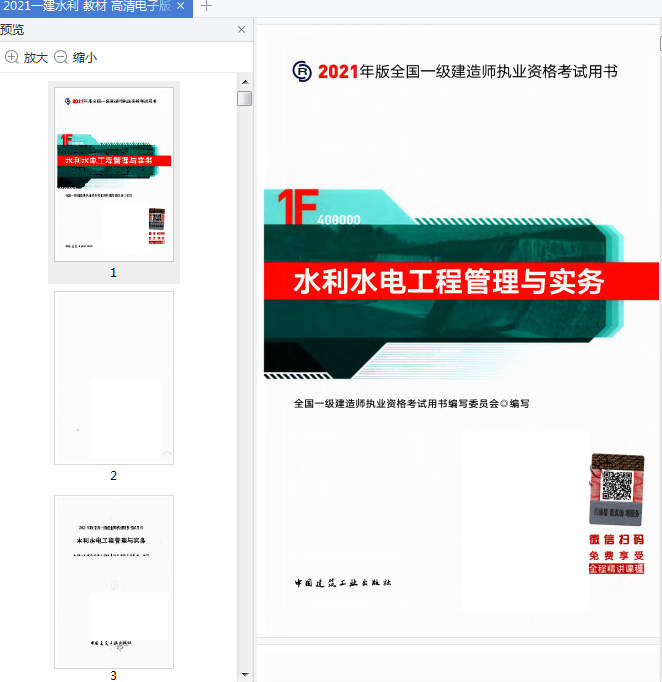Click the thumbnail scrollbar down arrow

coord(245,675)
